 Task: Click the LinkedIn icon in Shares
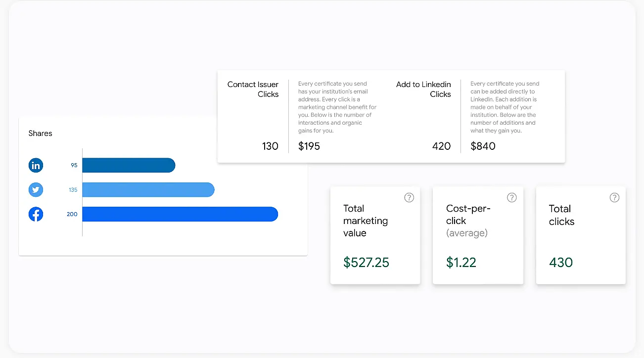point(36,165)
